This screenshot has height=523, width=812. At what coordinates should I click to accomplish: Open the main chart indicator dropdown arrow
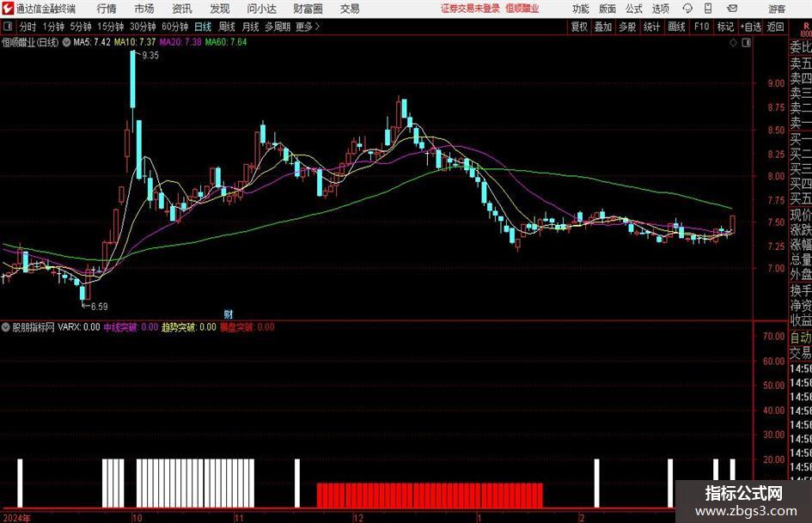pos(66,42)
